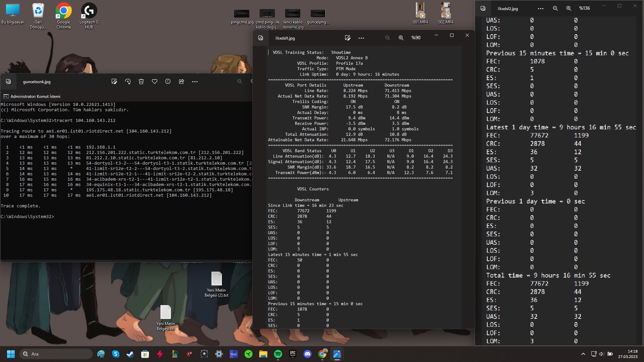The width and height of the screenshot is (644, 362).
Task: Zoom out on the ilkxdsl2.jpg photo
Action: (x=555, y=8)
